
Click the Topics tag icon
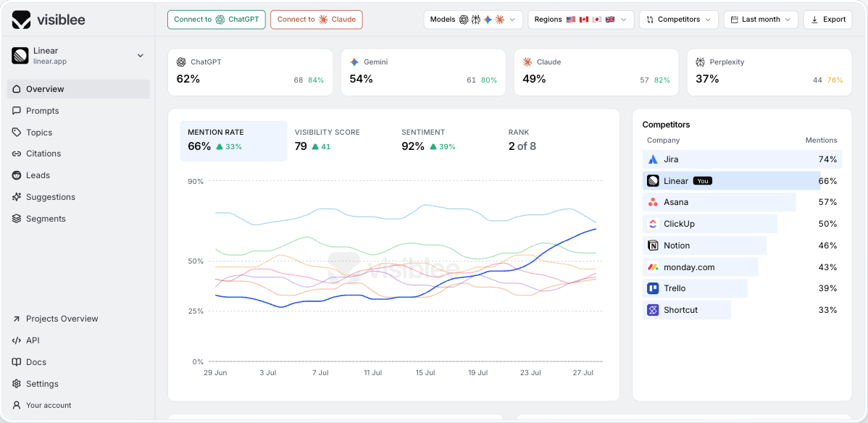click(x=17, y=133)
